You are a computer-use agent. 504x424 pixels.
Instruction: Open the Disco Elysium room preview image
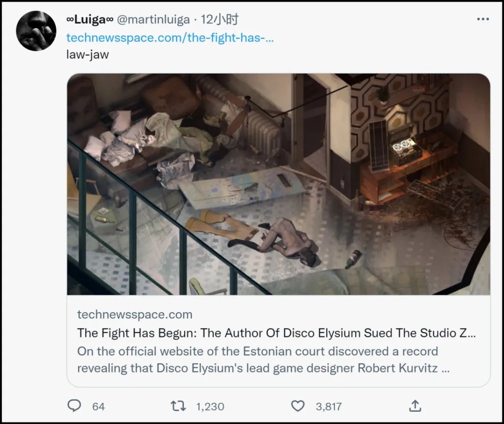pos(279,184)
